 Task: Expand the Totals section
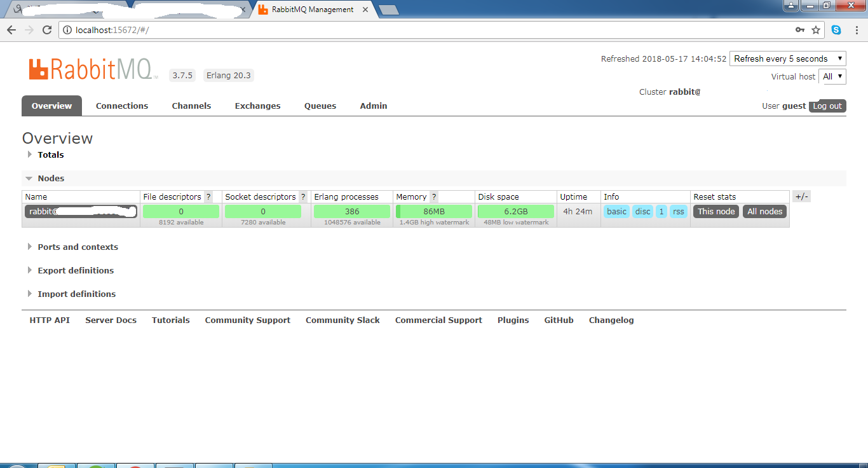click(x=46, y=155)
